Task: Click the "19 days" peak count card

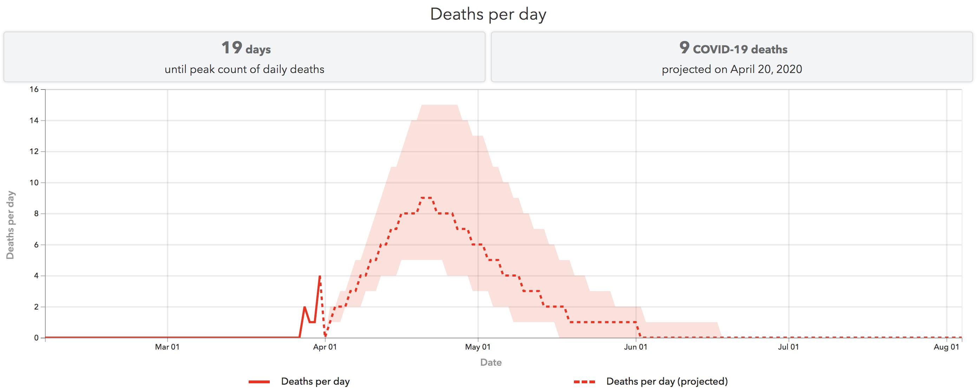Action: tap(244, 57)
